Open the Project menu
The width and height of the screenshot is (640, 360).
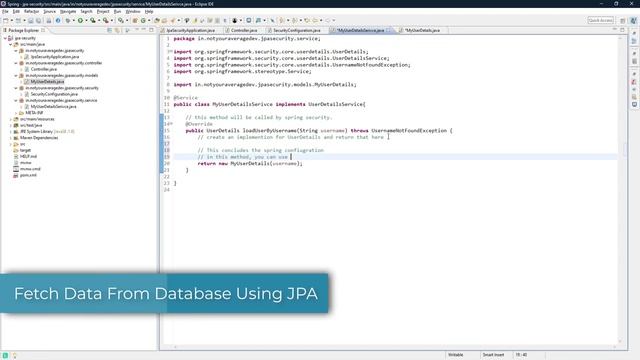click(103, 11)
